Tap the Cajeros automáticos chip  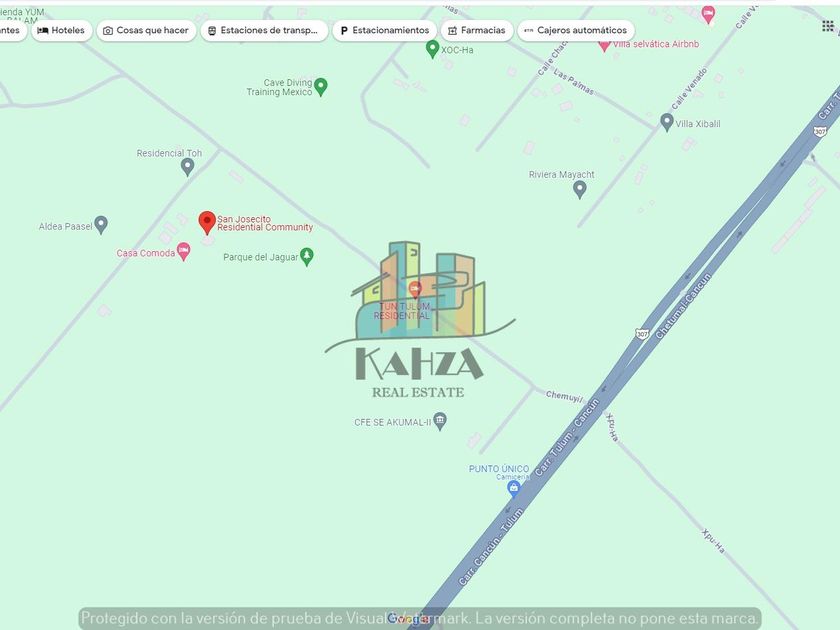(576, 31)
